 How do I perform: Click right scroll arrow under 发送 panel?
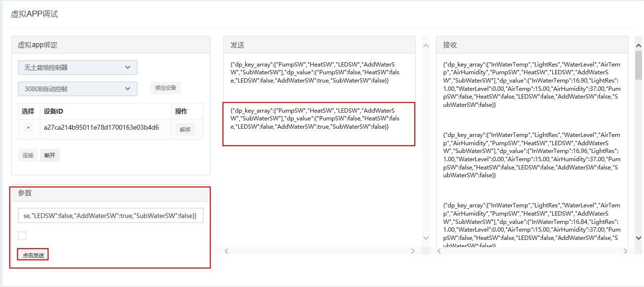pyautogui.click(x=413, y=251)
